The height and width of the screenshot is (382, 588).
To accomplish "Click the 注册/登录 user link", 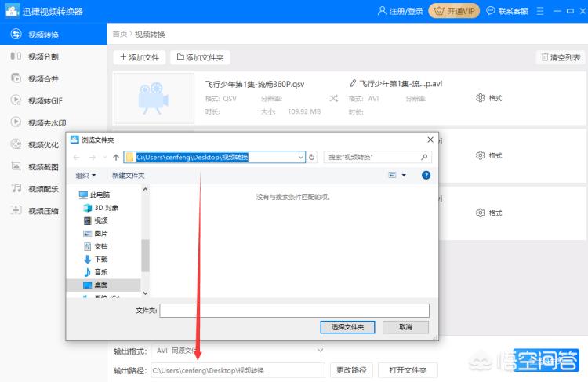I will pyautogui.click(x=401, y=11).
